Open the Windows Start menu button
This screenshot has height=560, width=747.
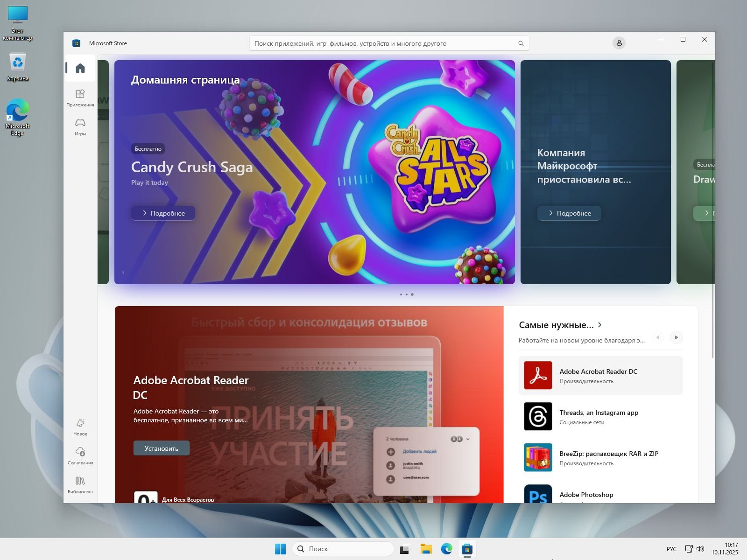point(280,549)
